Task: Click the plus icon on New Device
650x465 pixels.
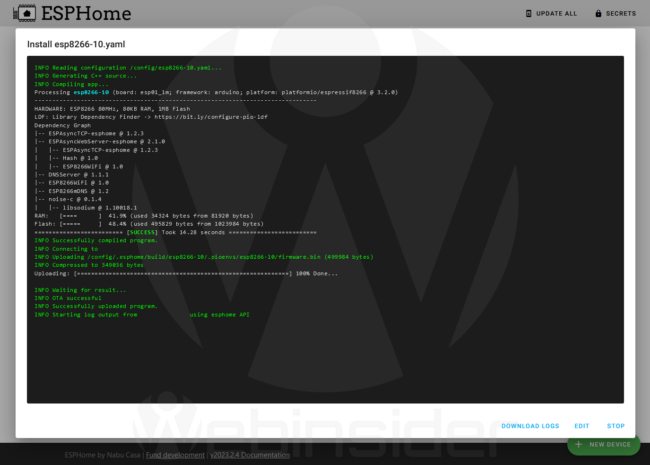Action: pos(581,443)
